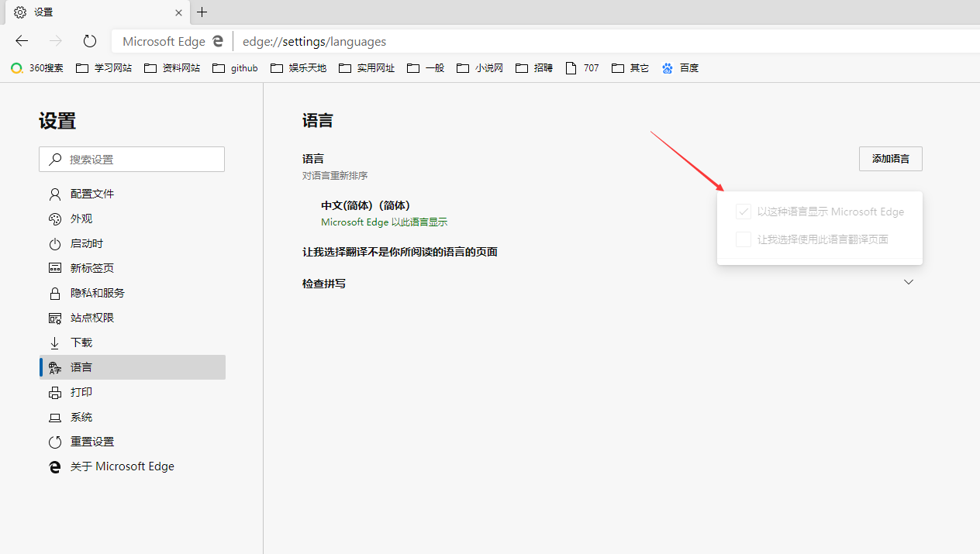Open the 百度 bookmark
Image resolution: width=980 pixels, height=554 pixels.
(680, 68)
